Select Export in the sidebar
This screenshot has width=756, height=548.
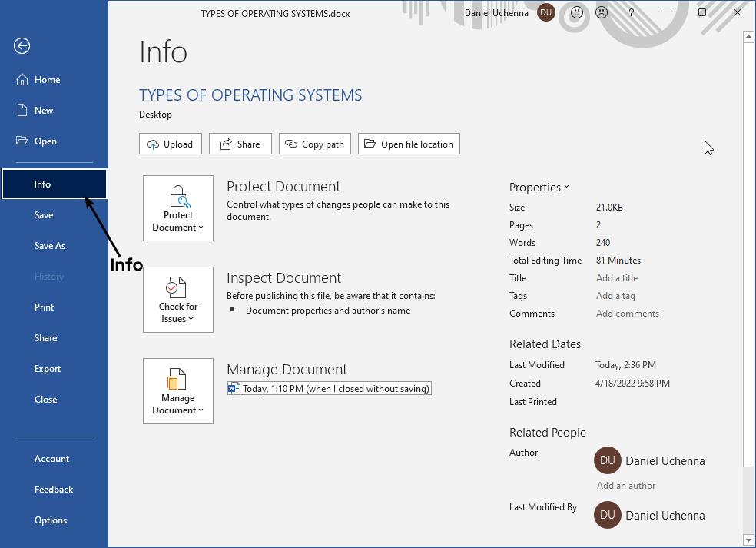pos(47,368)
